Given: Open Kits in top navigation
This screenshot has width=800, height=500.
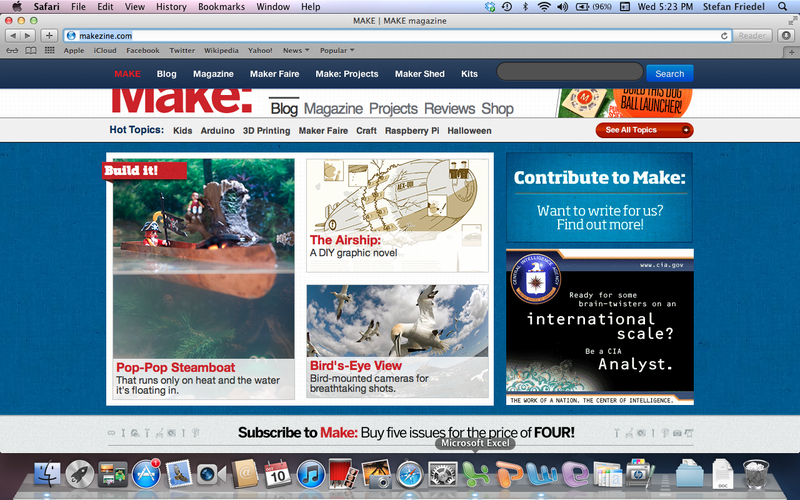Looking at the screenshot, I should tap(469, 74).
